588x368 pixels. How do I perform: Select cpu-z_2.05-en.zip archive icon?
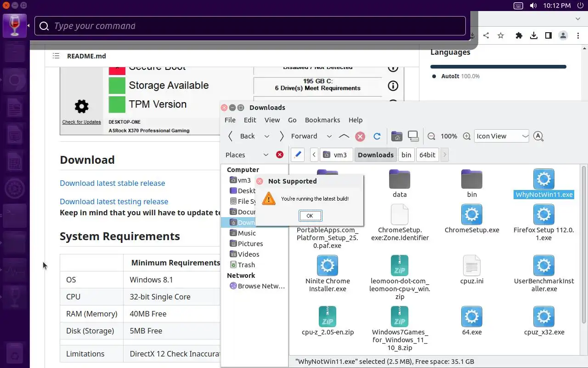pyautogui.click(x=328, y=316)
